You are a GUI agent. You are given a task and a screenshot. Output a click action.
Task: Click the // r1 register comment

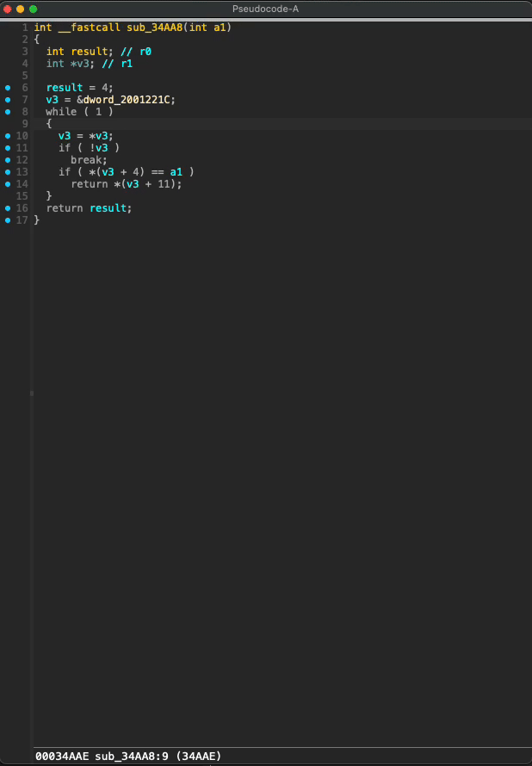pos(117,64)
